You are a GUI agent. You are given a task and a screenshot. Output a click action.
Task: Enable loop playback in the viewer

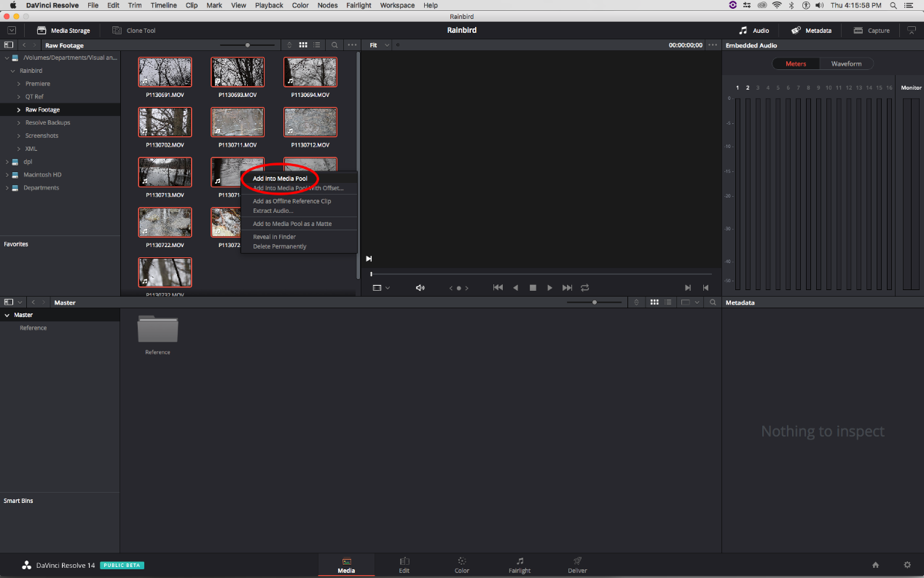584,287
